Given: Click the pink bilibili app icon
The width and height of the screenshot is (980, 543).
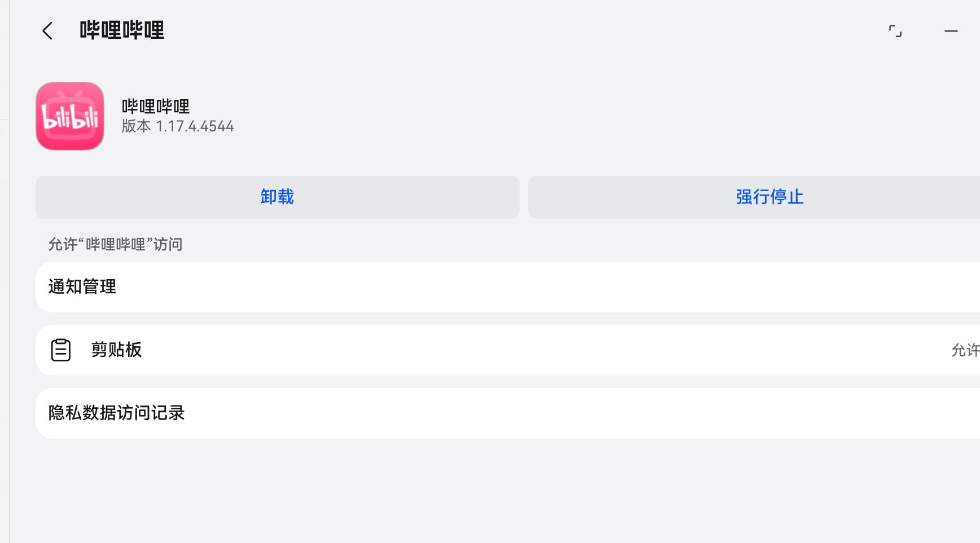Looking at the screenshot, I should (x=70, y=116).
